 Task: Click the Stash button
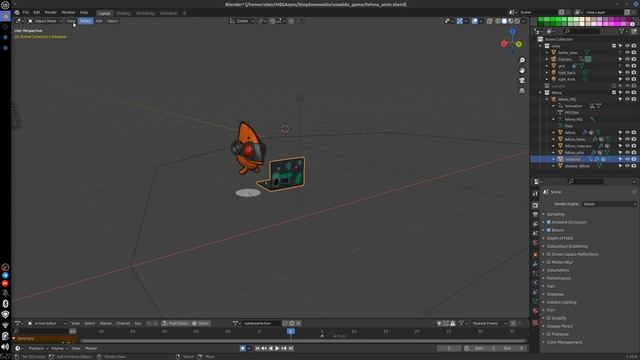click(x=200, y=323)
